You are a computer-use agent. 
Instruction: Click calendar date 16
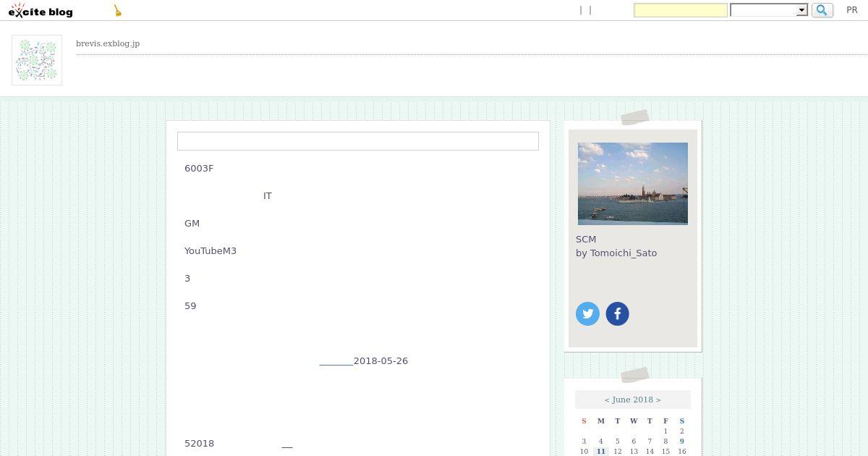(x=681, y=452)
